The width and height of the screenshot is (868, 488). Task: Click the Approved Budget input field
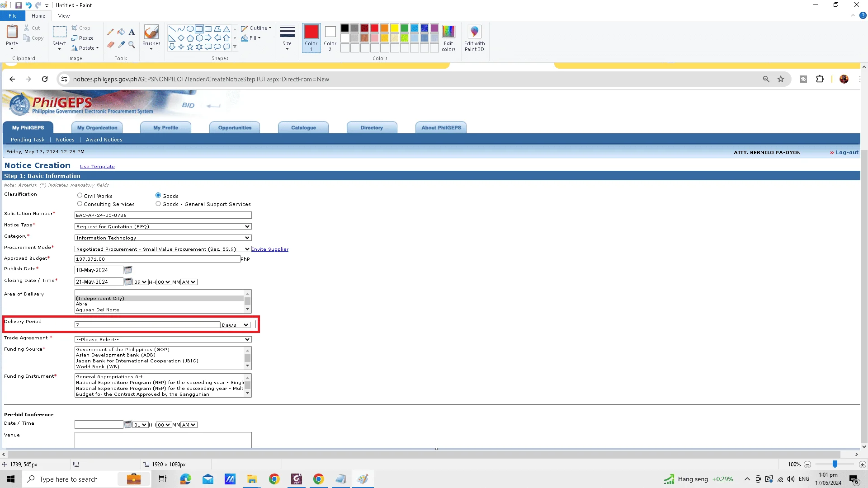(x=157, y=259)
